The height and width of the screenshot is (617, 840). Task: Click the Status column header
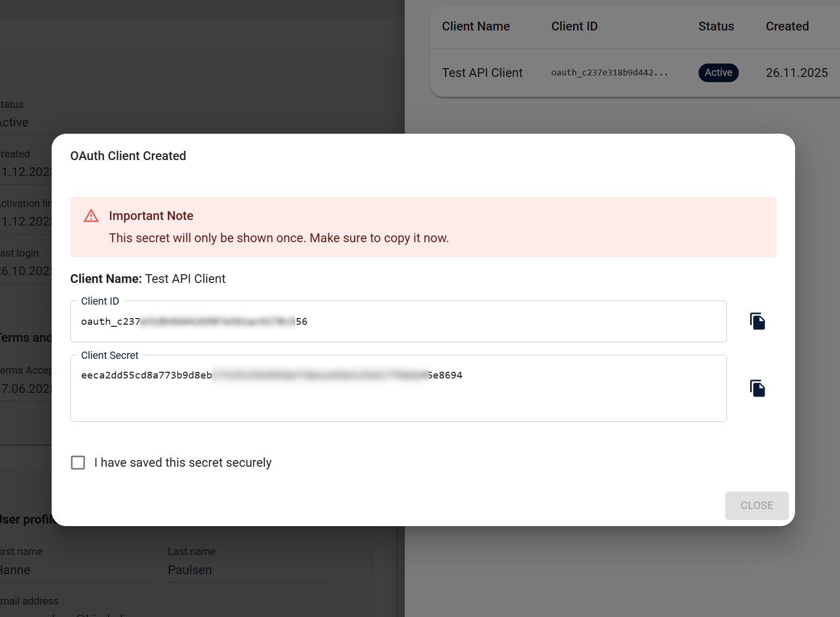tap(716, 26)
